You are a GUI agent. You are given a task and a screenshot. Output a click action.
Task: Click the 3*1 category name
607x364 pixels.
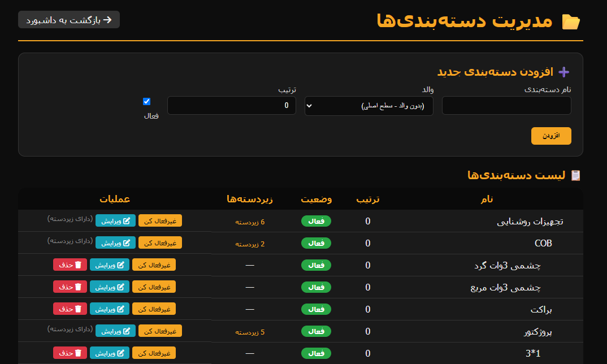[x=533, y=353]
